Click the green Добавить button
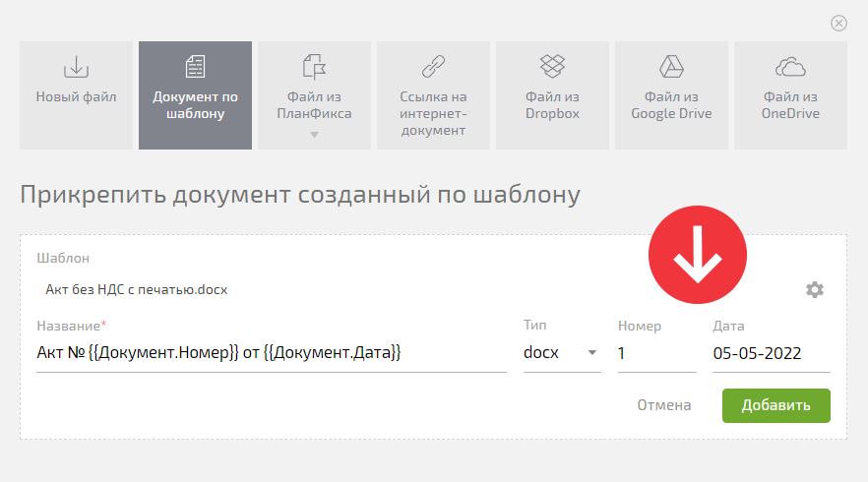This screenshot has height=482, width=868. pos(776,405)
